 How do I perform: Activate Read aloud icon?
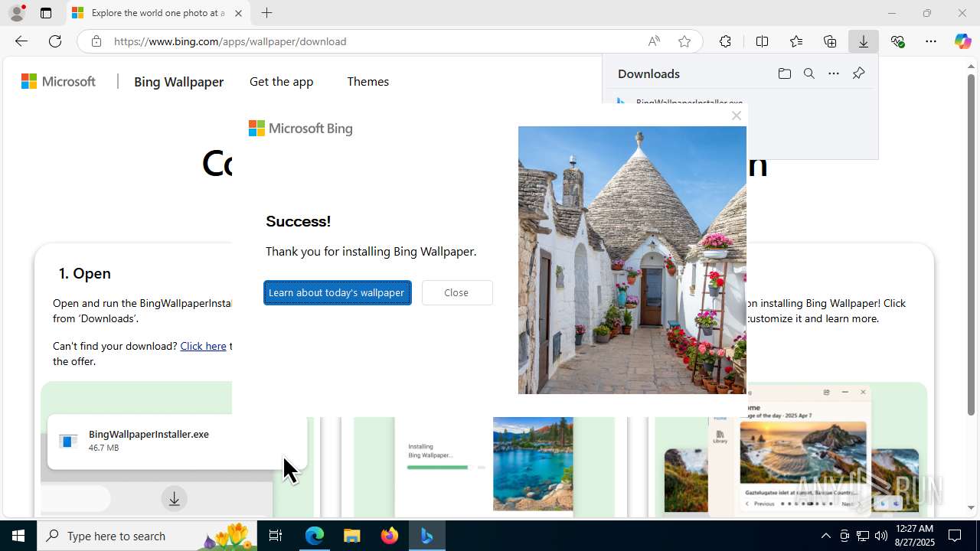click(x=654, y=41)
